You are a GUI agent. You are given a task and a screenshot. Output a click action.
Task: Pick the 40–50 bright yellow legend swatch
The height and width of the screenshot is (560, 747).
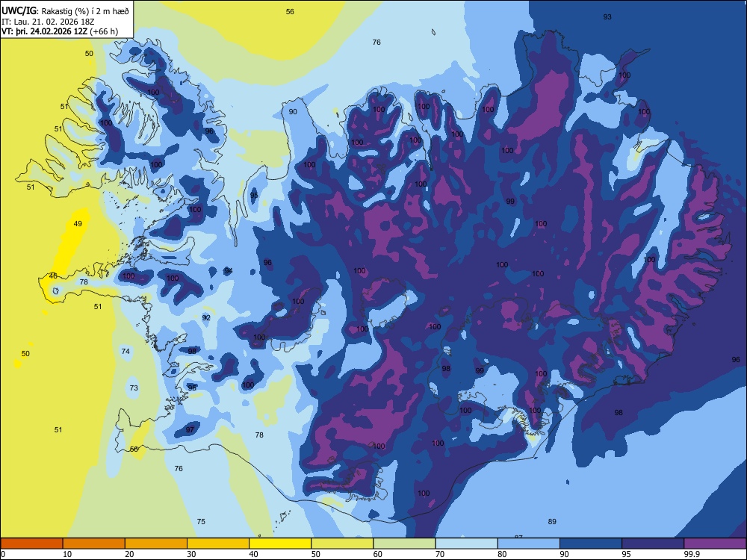[x=280, y=544]
